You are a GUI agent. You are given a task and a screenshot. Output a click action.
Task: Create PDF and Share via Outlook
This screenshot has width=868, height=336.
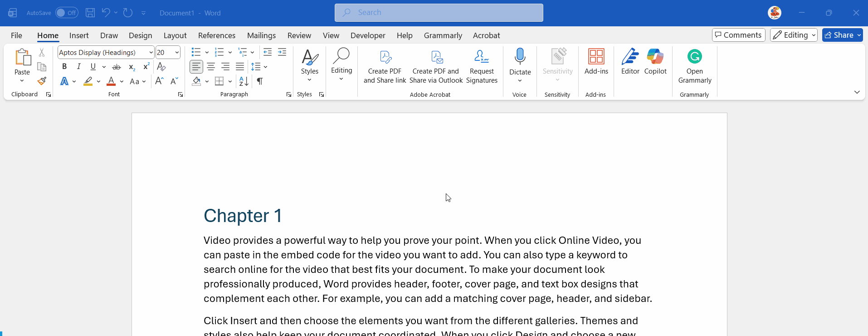(436, 67)
